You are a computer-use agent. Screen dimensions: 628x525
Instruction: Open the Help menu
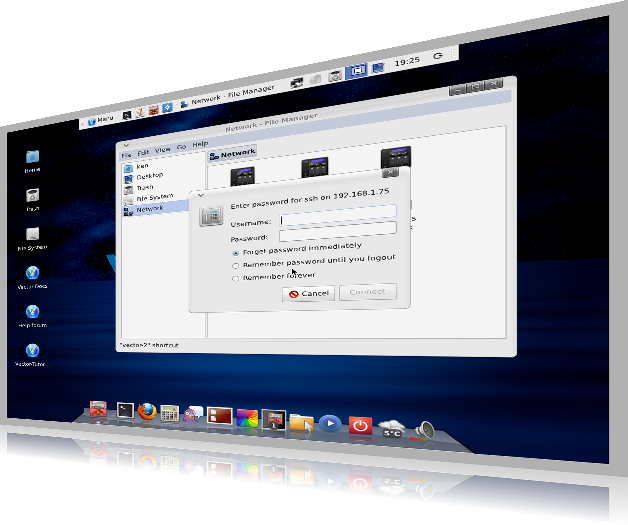point(200,145)
